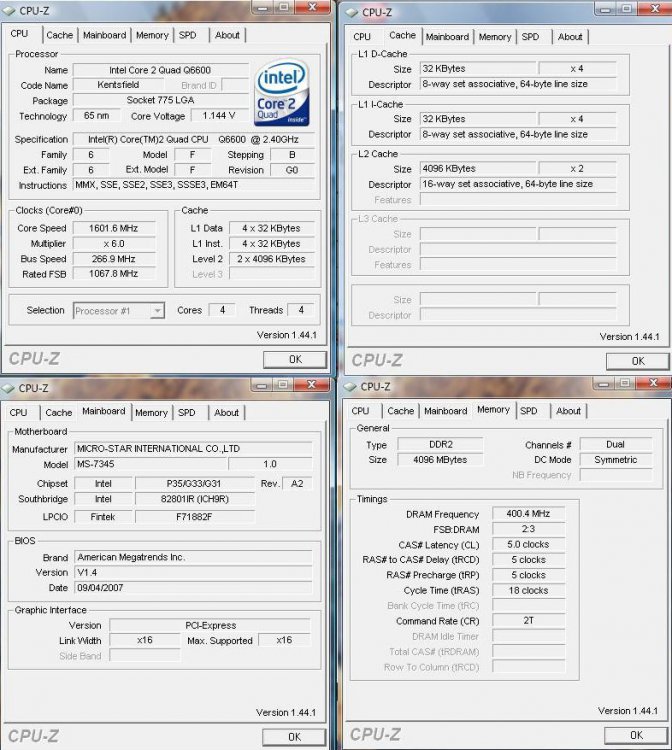Close the top-right CPU-Z window
This screenshot has height=750, width=672.
point(655,8)
